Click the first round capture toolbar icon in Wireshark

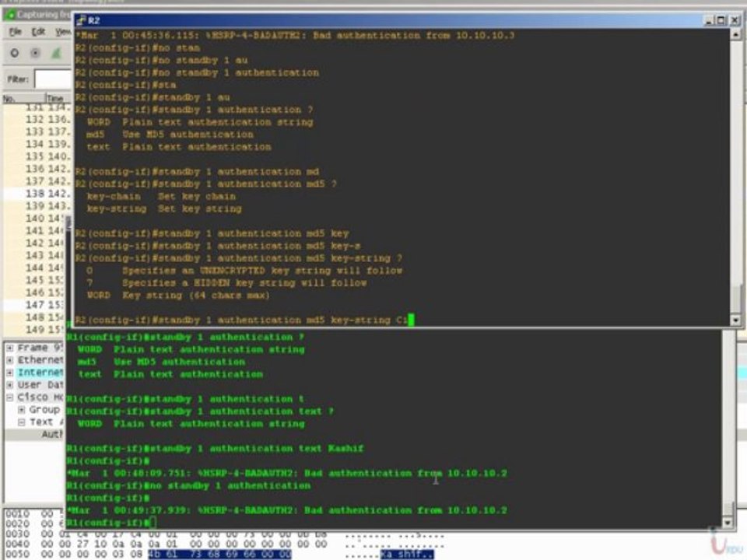coord(15,54)
